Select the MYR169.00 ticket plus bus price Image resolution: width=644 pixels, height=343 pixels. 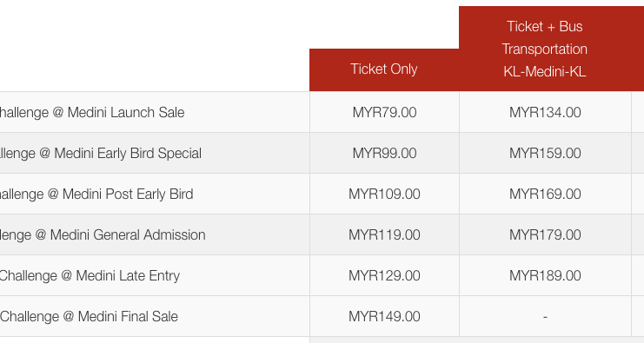pyautogui.click(x=545, y=194)
